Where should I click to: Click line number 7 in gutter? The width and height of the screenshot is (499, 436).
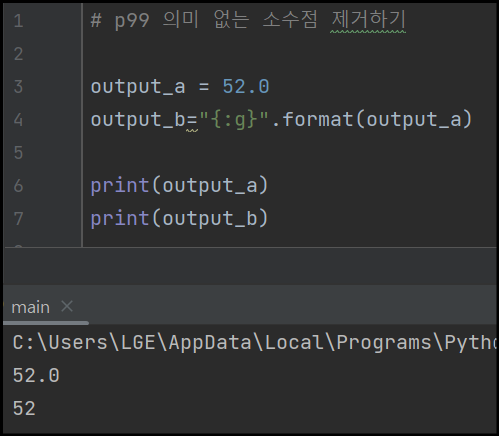coord(19,219)
